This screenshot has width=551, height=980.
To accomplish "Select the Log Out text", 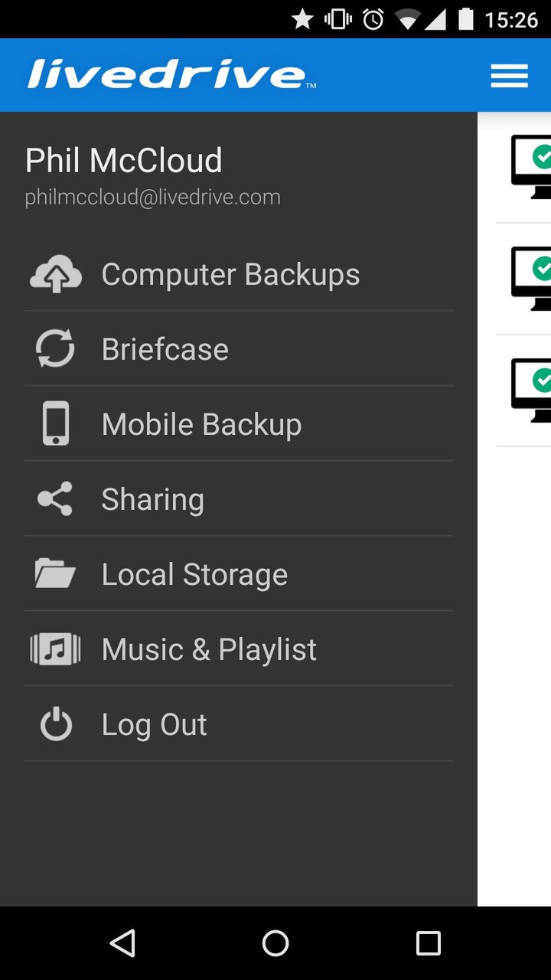I will pos(154,725).
